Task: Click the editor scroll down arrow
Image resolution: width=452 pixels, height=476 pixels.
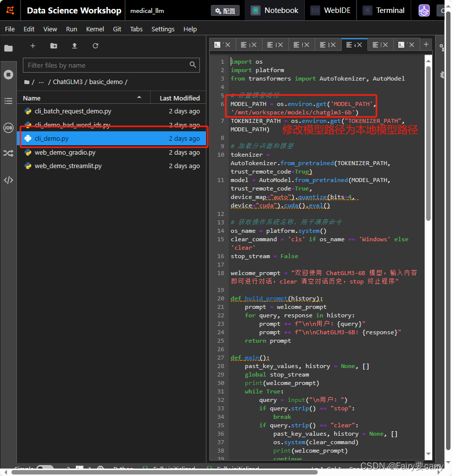Action: click(428, 454)
